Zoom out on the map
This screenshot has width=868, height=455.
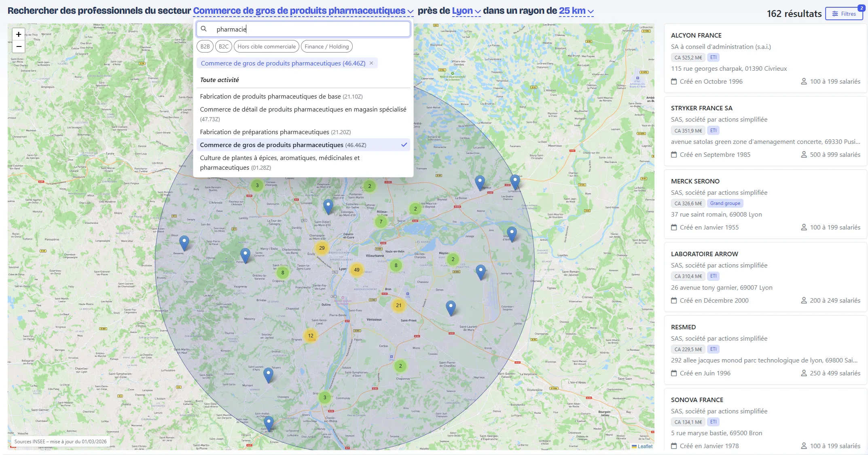[19, 46]
